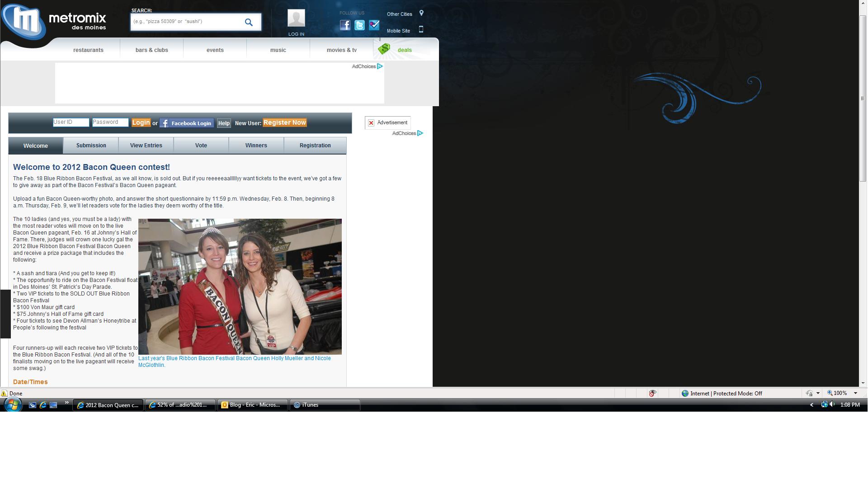
Task: Click the search magnifier icon
Action: coord(249,22)
